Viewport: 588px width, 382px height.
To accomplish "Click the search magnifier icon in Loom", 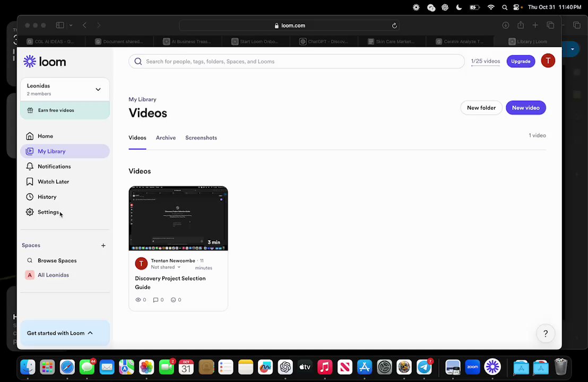I will 138,62.
